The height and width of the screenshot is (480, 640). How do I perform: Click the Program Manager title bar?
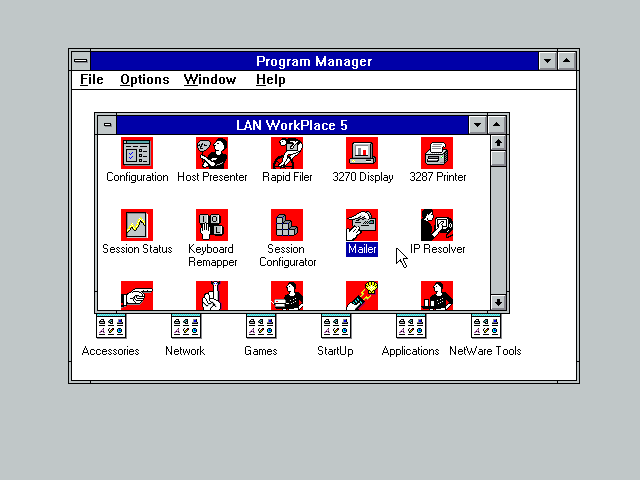(314, 61)
